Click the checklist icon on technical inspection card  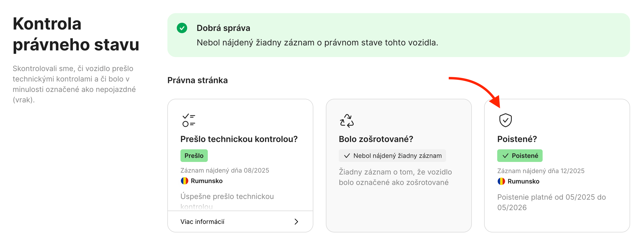189,120
